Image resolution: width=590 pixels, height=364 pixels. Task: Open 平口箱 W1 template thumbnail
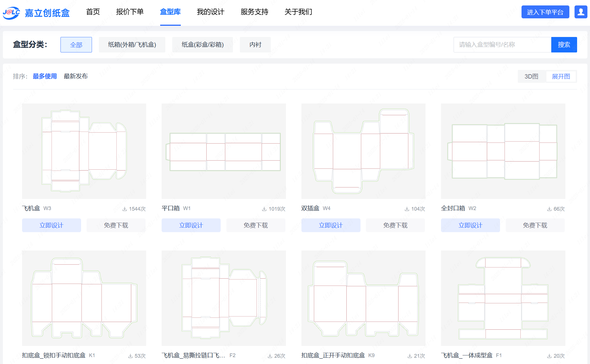point(224,151)
